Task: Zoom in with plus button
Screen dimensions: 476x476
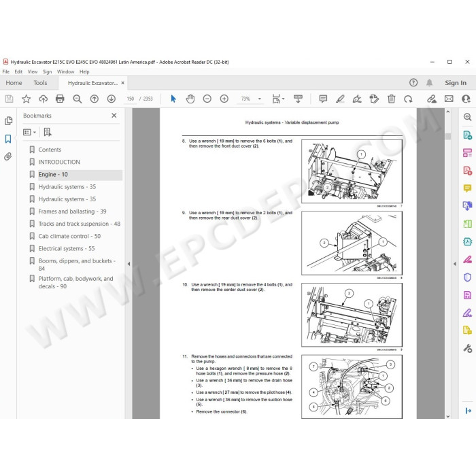Action: tap(224, 99)
